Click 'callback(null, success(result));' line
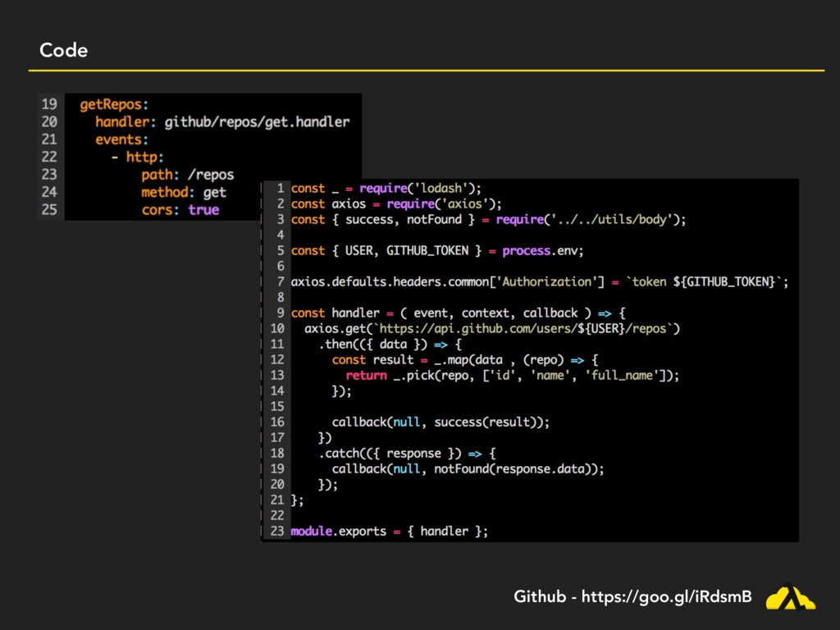Image resolution: width=840 pixels, height=630 pixels. click(x=441, y=422)
